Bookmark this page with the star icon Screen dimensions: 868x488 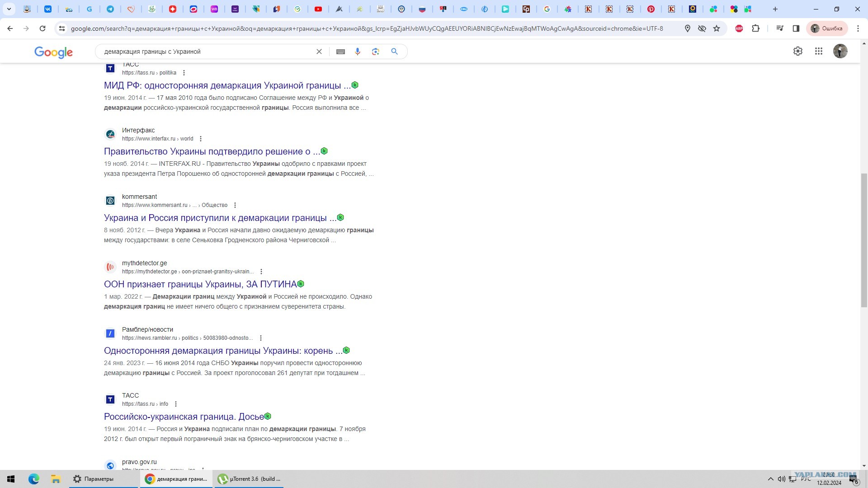717,28
